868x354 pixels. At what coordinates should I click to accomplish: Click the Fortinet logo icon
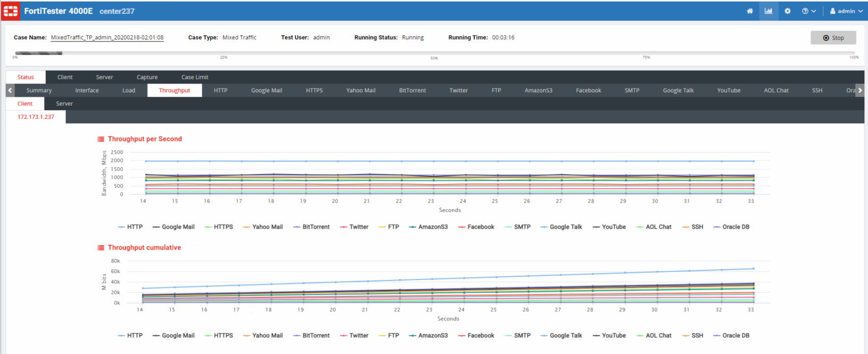(11, 11)
